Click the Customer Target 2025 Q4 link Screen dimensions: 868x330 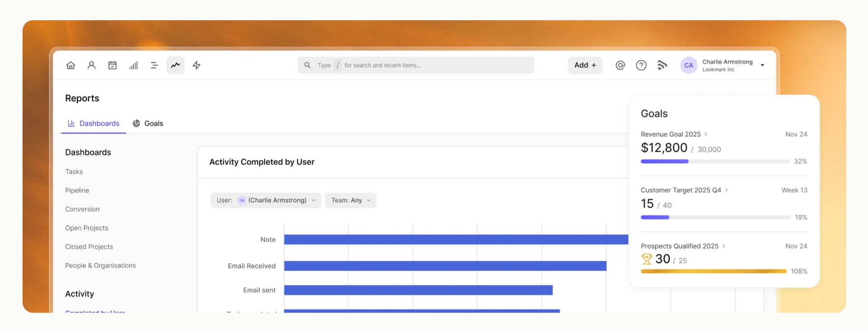(x=681, y=190)
